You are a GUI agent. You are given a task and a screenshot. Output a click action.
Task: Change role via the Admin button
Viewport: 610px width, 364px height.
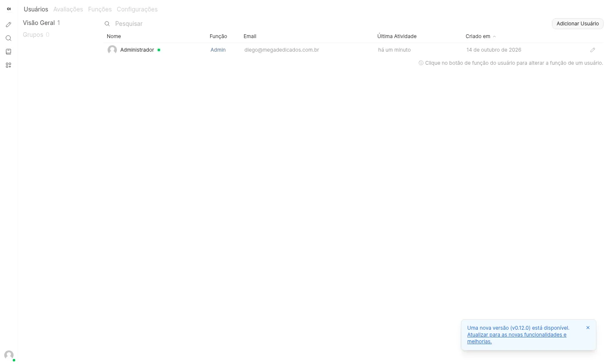[218, 50]
